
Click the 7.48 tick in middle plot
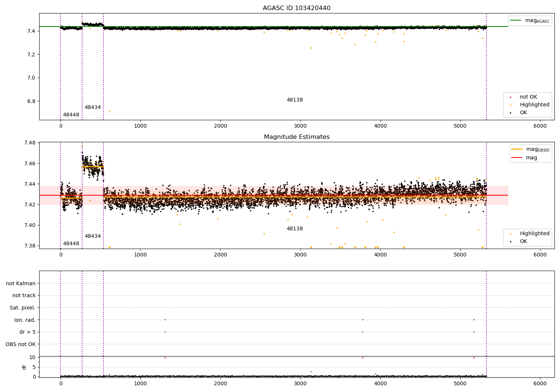tap(29, 143)
